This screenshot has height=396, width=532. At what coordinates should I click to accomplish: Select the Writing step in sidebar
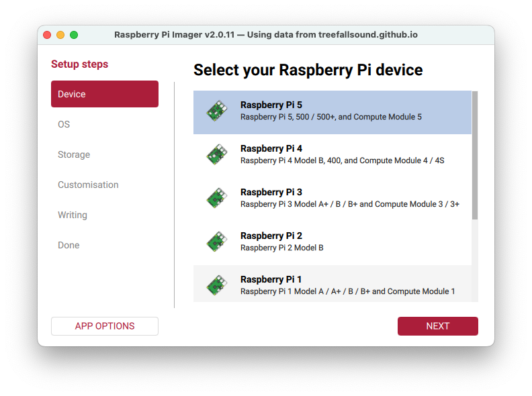click(73, 215)
